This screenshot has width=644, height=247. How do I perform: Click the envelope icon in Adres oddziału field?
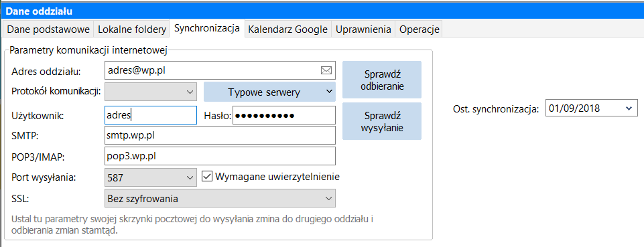coord(326,71)
